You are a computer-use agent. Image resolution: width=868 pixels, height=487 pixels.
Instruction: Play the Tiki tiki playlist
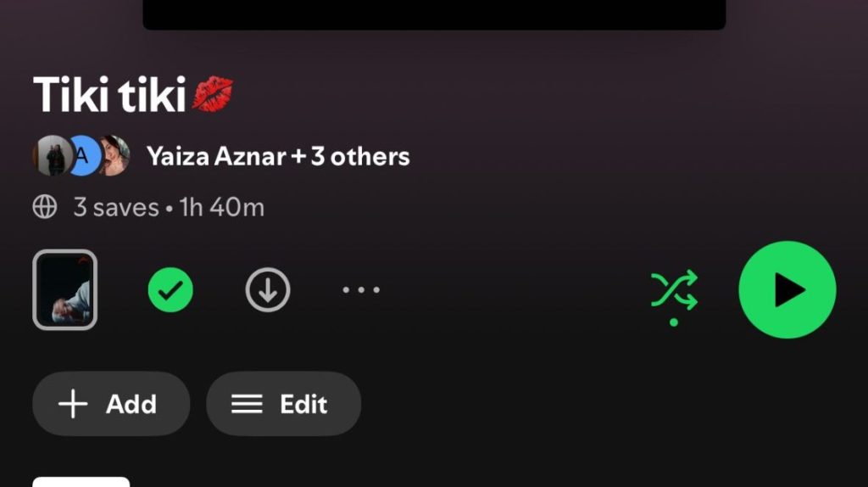(787, 290)
